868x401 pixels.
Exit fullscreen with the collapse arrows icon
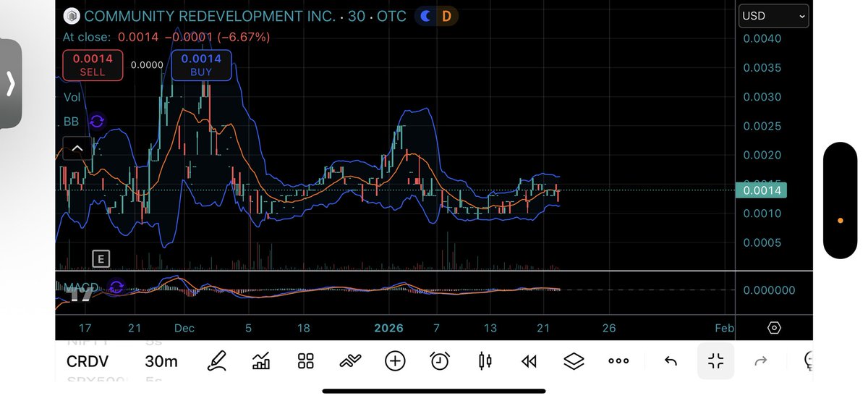[715, 360]
